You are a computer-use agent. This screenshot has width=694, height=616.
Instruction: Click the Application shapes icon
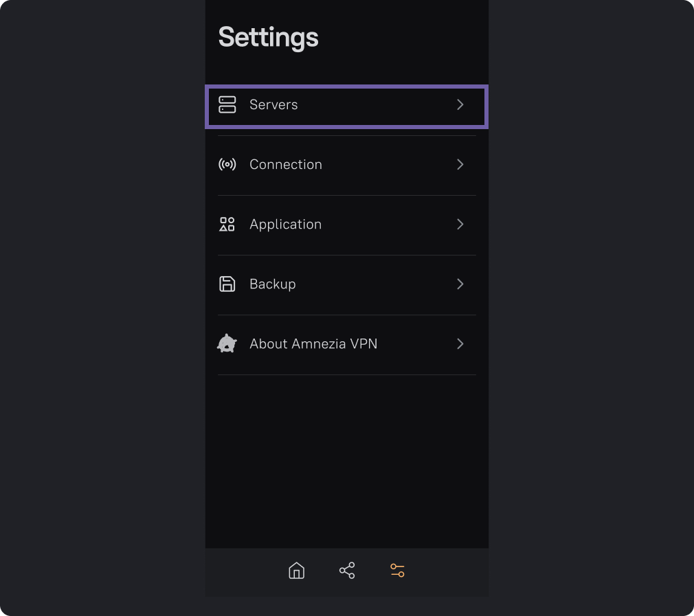pos(227,225)
